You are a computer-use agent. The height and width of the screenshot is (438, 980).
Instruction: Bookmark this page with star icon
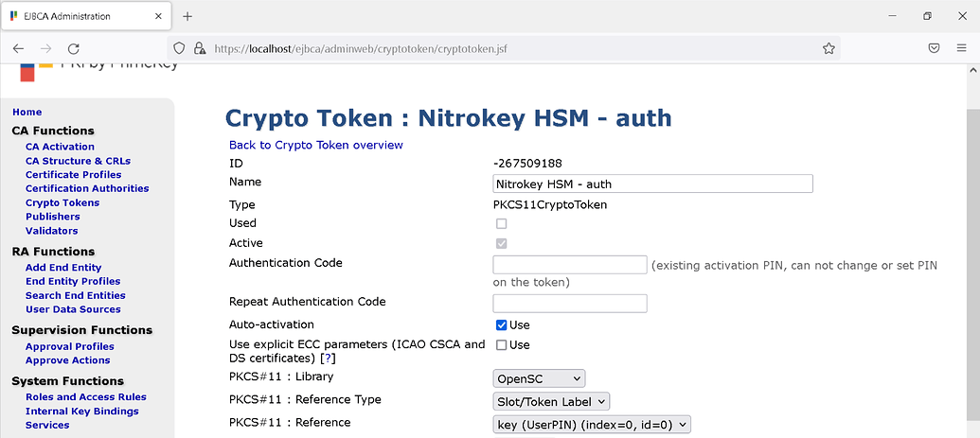(829, 49)
